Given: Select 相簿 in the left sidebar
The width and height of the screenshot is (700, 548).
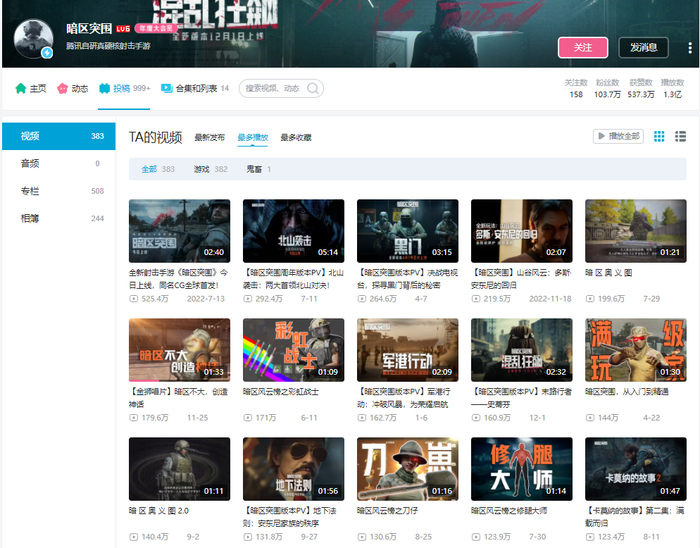Looking at the screenshot, I should coord(59,218).
